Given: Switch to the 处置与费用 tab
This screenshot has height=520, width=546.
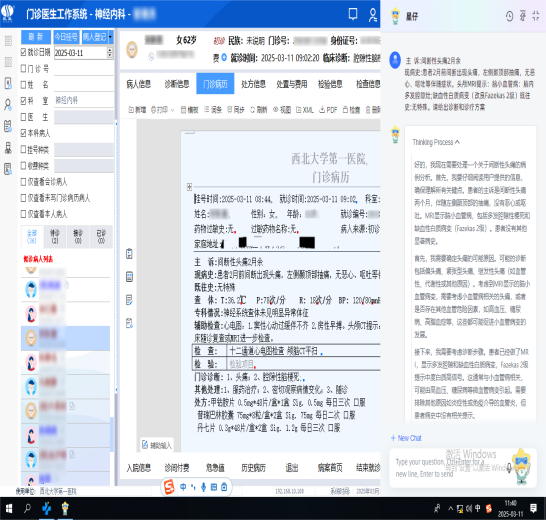Looking at the screenshot, I should 292,84.
